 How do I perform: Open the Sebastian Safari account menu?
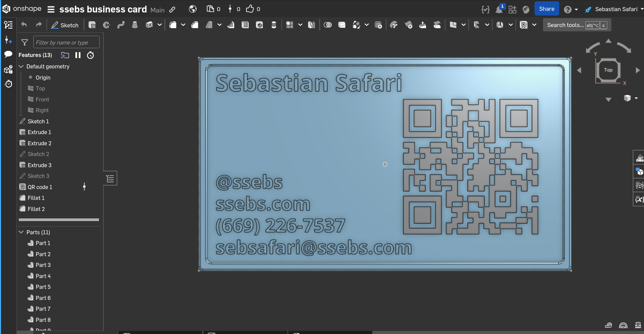[x=614, y=9]
